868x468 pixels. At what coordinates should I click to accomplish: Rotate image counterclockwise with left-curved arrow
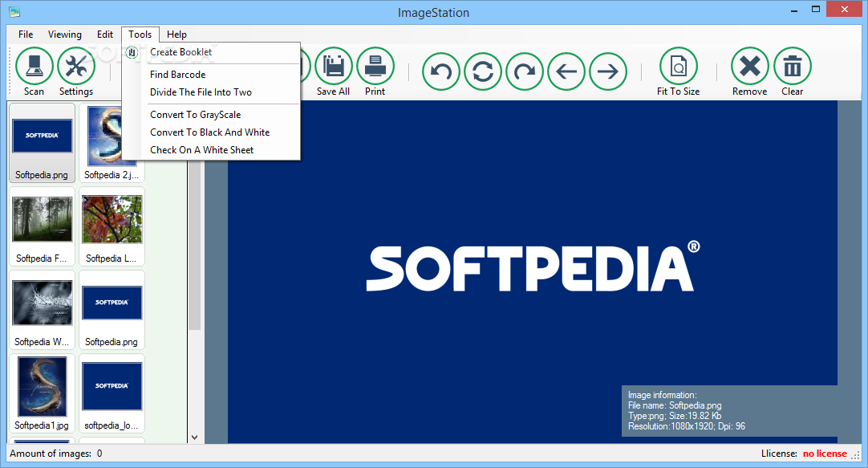441,71
